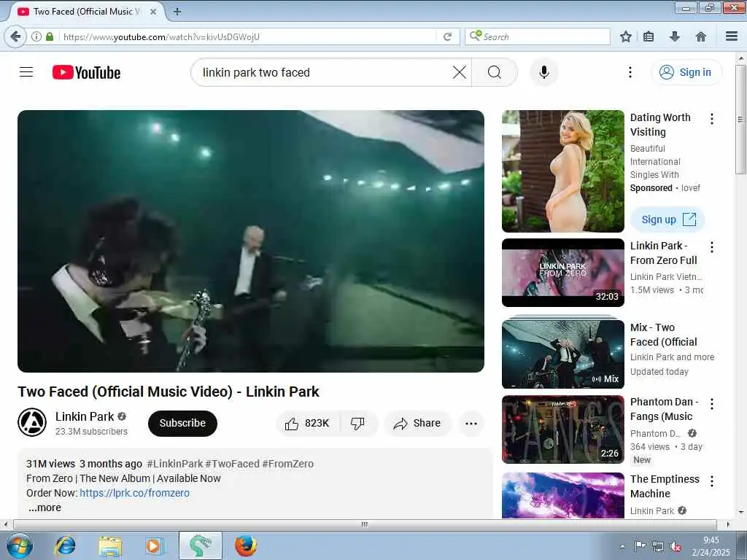Viewport: 747px width, 560px height.
Task: Clear the search query with X
Action: [x=460, y=72]
